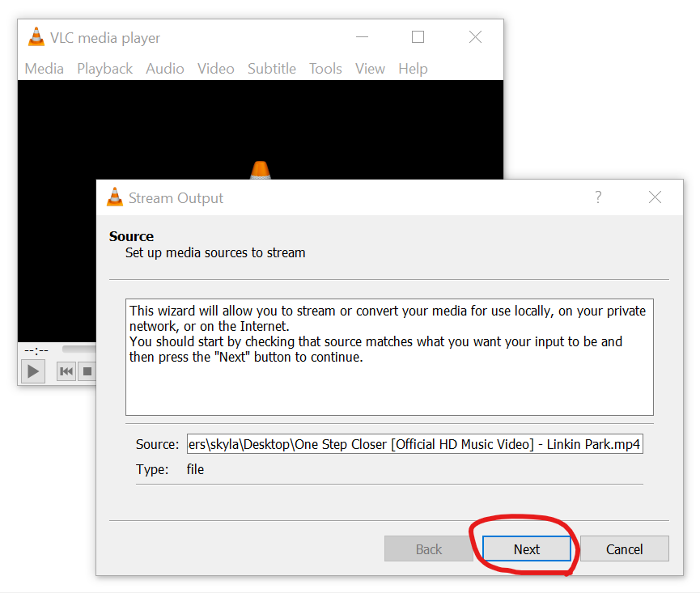Click the Next button in Stream Output

click(527, 549)
